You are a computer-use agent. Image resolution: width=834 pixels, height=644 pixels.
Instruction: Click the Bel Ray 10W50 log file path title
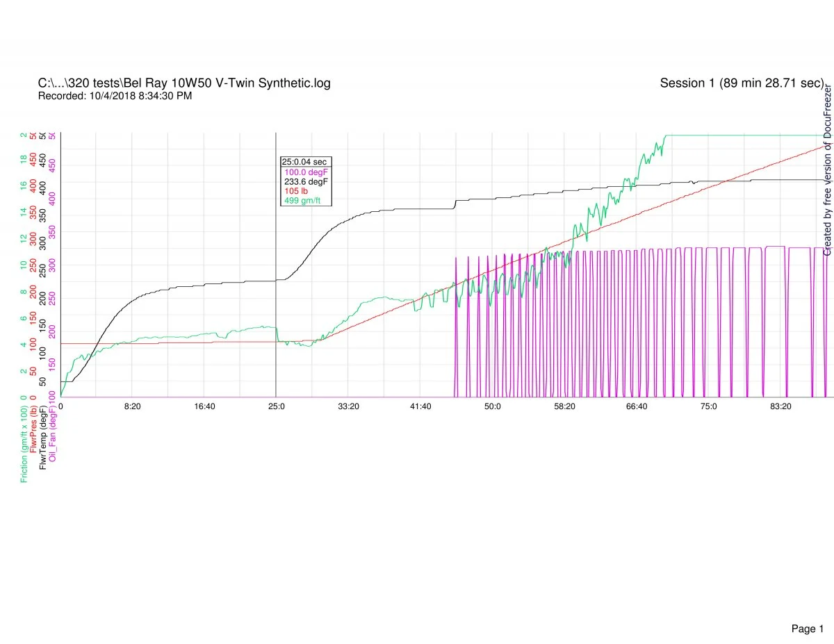(x=184, y=83)
